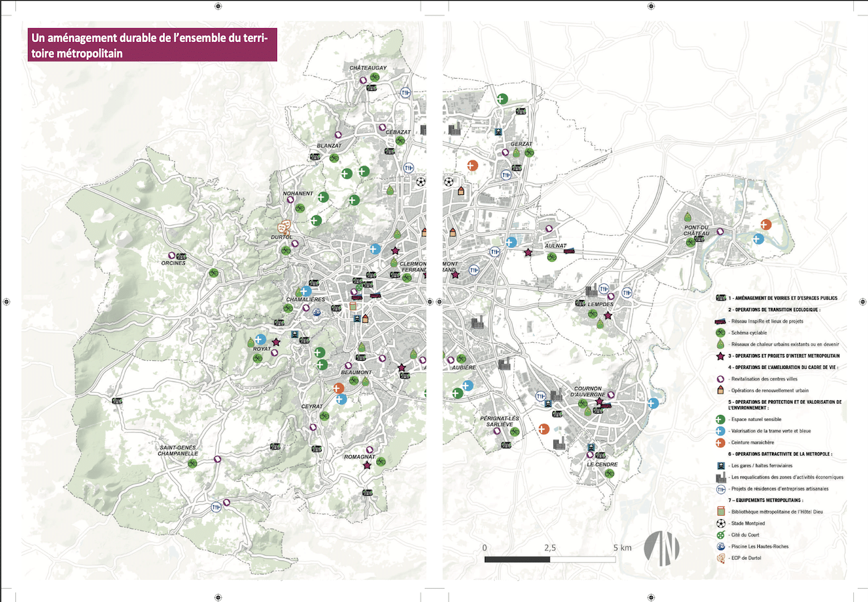Click the soccer ball icon next to 'Stade Montpied'
The height and width of the screenshot is (602, 868).
tap(720, 522)
